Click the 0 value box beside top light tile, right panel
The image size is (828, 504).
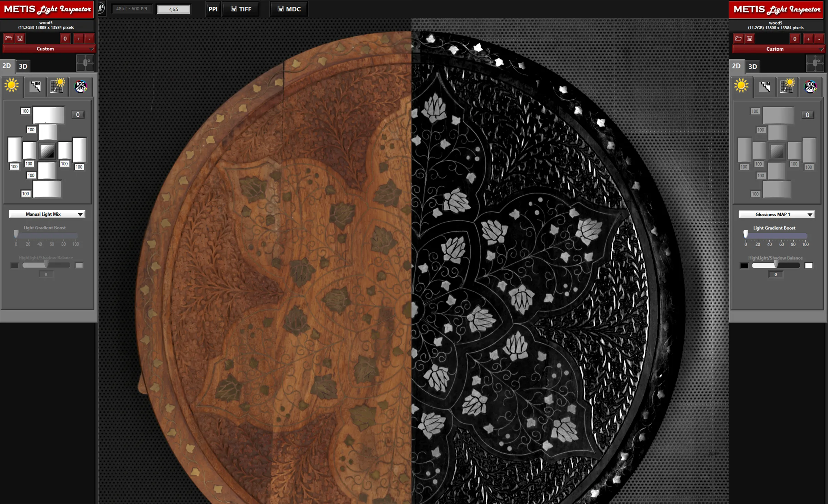pyautogui.click(x=808, y=115)
